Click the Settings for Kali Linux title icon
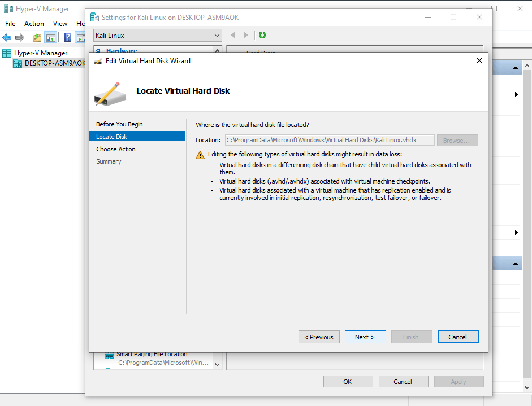Viewport: 532px width, 406px height. pos(94,18)
